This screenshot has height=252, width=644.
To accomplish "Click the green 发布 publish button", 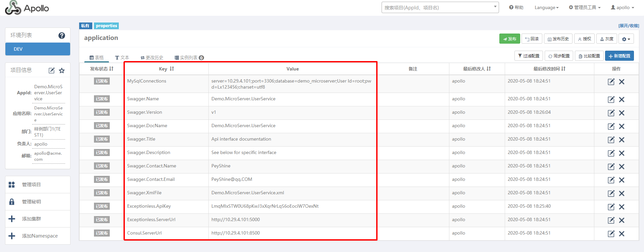I will tap(509, 39).
